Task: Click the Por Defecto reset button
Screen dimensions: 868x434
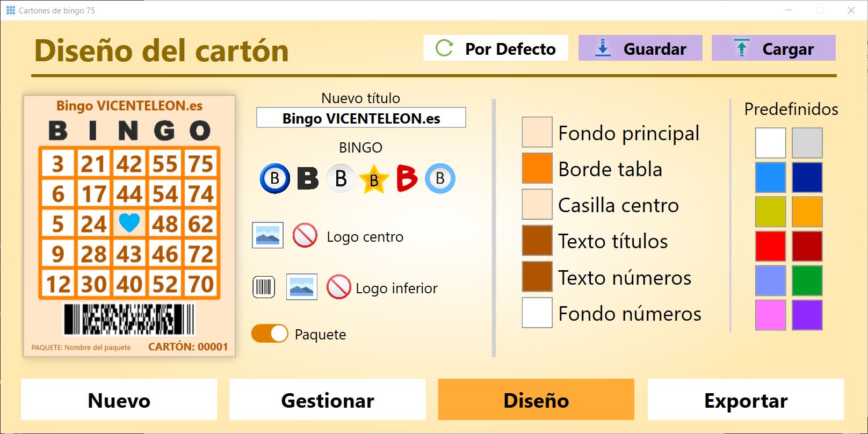Action: coord(496,48)
